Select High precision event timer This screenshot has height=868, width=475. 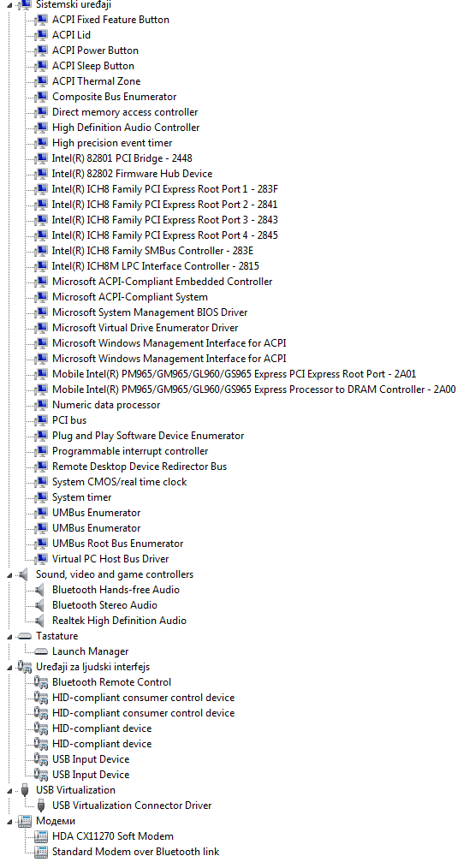(x=112, y=143)
